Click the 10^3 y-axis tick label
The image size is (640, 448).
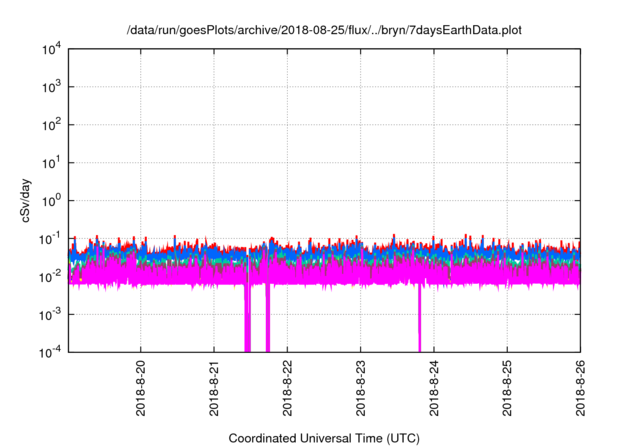point(52,87)
